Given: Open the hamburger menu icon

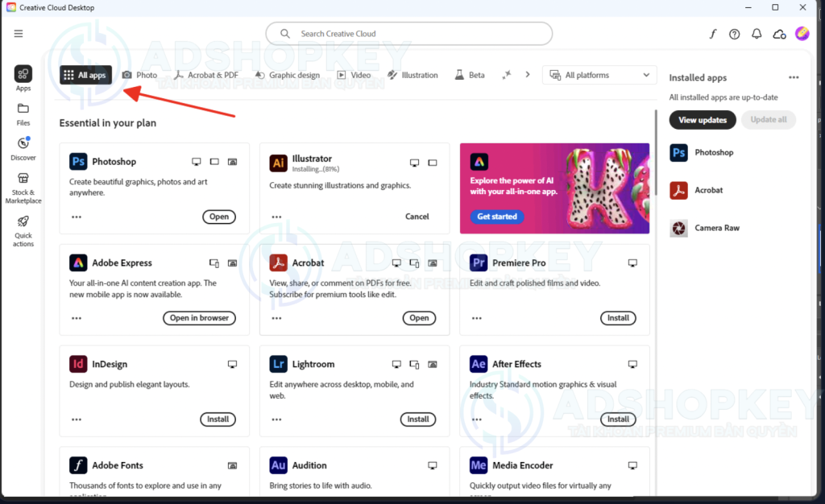Looking at the screenshot, I should click(x=19, y=34).
